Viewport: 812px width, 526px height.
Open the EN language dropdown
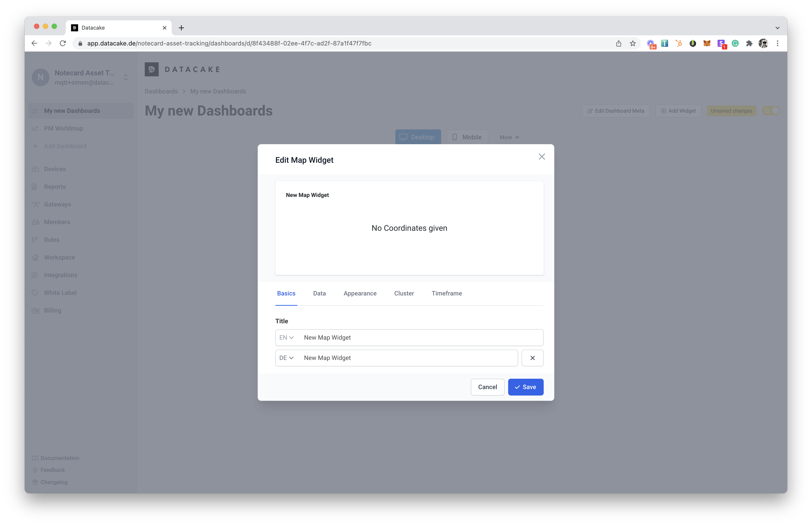286,338
